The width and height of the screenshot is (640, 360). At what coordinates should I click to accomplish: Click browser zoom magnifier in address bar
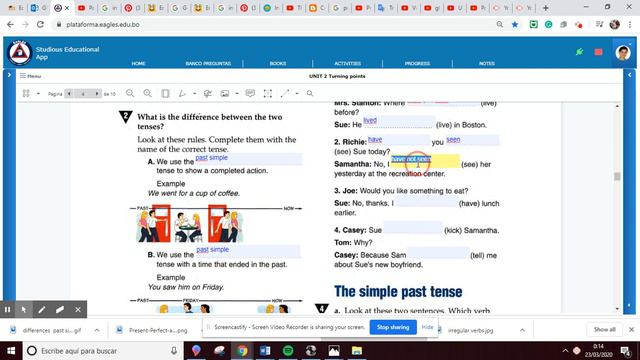click(x=500, y=24)
